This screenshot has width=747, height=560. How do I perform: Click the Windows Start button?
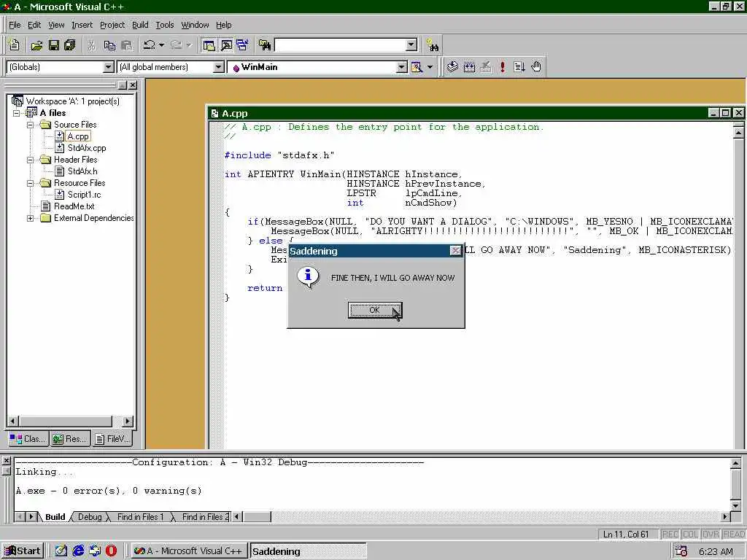(x=23, y=551)
